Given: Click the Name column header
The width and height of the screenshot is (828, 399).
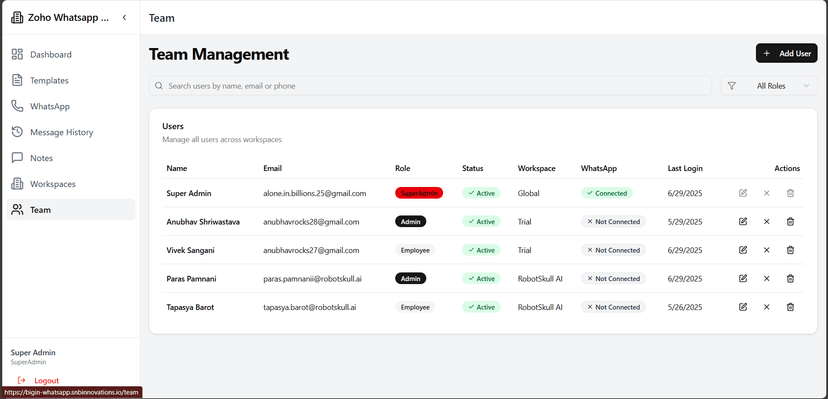Looking at the screenshot, I should pyautogui.click(x=177, y=168).
